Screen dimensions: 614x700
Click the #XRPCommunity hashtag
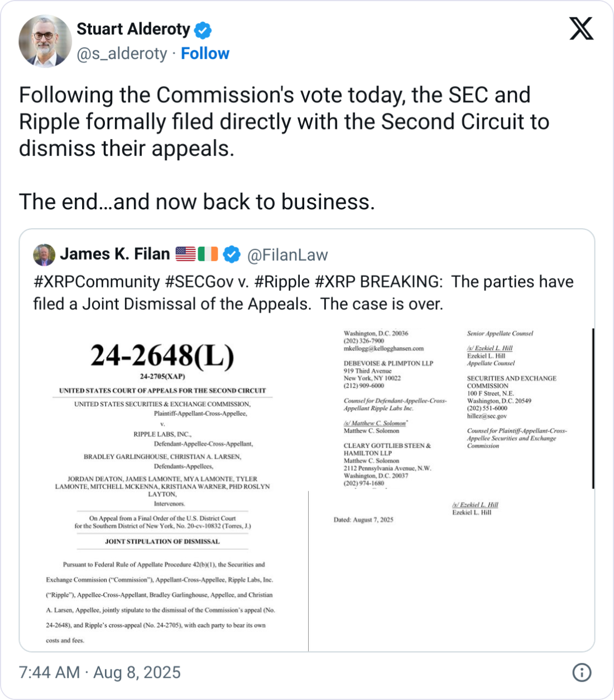point(97,281)
